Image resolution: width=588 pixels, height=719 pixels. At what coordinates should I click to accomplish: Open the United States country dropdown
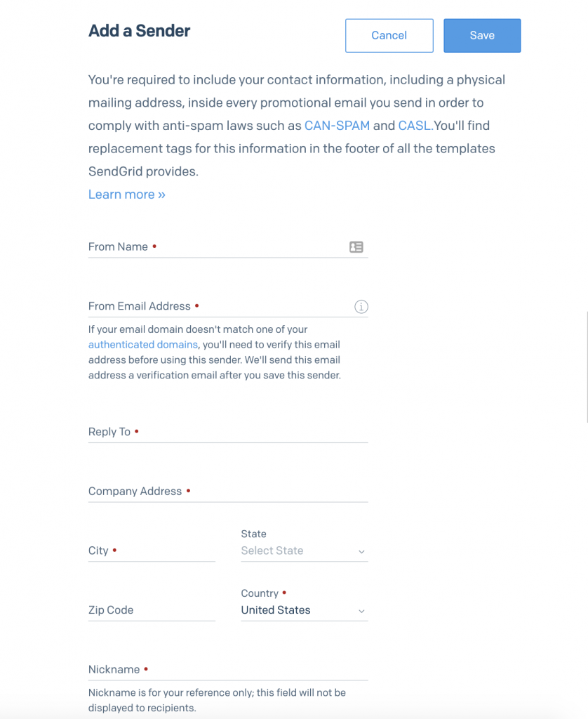click(305, 610)
